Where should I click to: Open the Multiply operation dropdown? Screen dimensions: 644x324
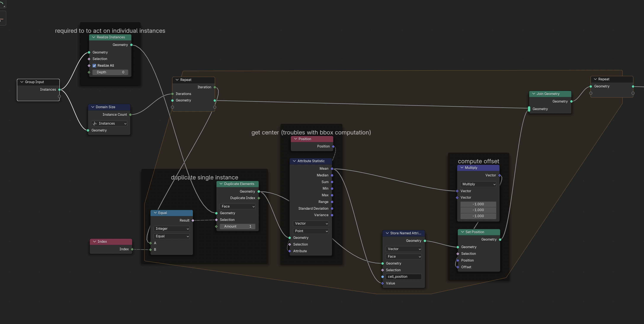point(478,184)
